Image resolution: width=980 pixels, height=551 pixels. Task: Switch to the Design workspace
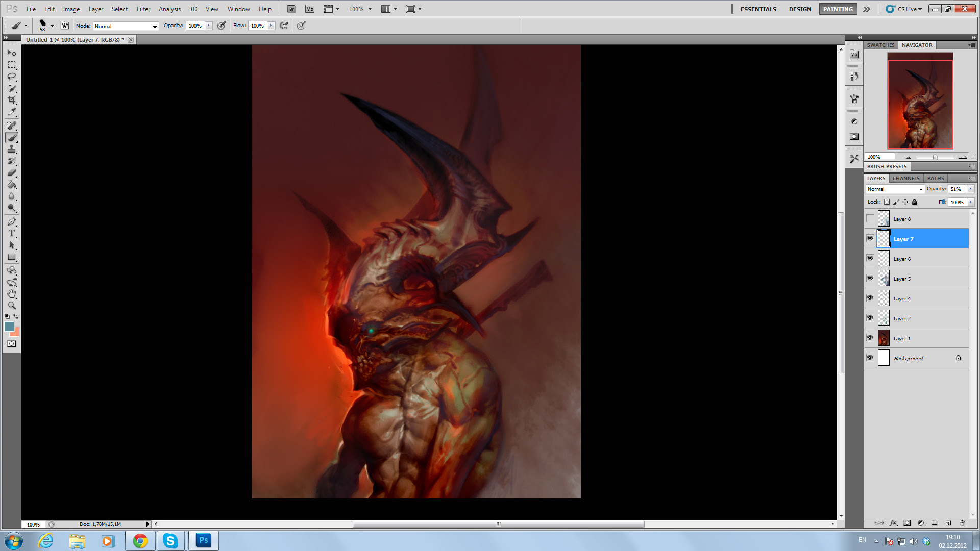tap(800, 9)
